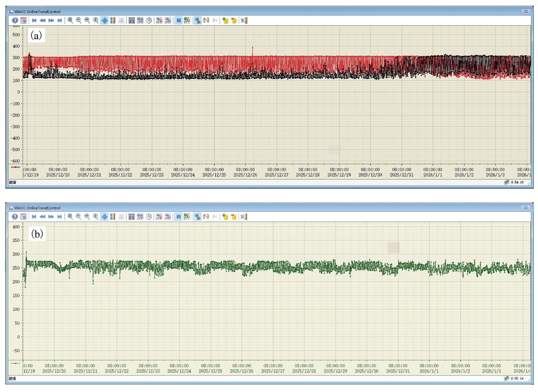This screenshot has height=392, width=538.
Task: Click connection status icon beside 8:55:14
Action: 507,378
